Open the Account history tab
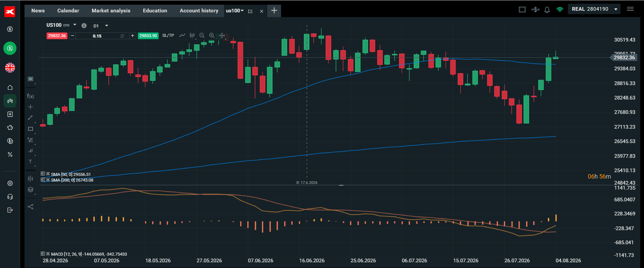This screenshot has height=268, width=644. 199,11
